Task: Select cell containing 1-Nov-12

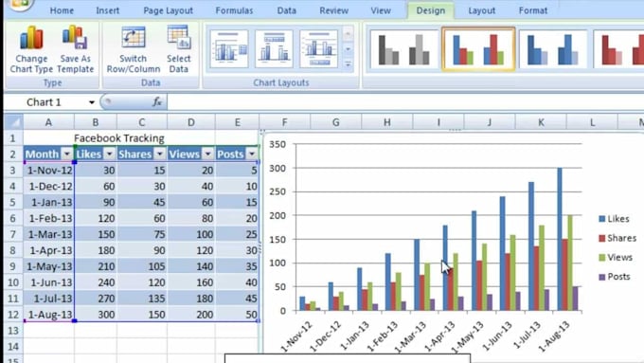Action: coord(49,171)
